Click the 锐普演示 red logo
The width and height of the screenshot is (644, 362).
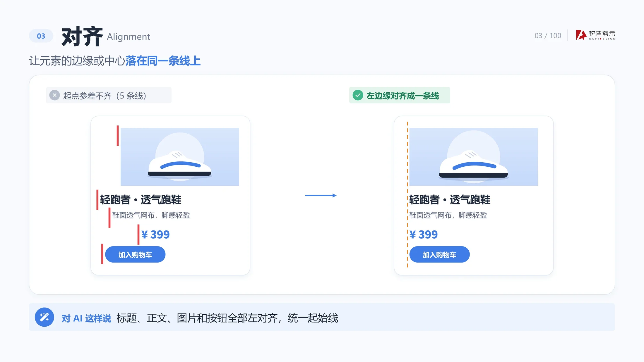(595, 35)
